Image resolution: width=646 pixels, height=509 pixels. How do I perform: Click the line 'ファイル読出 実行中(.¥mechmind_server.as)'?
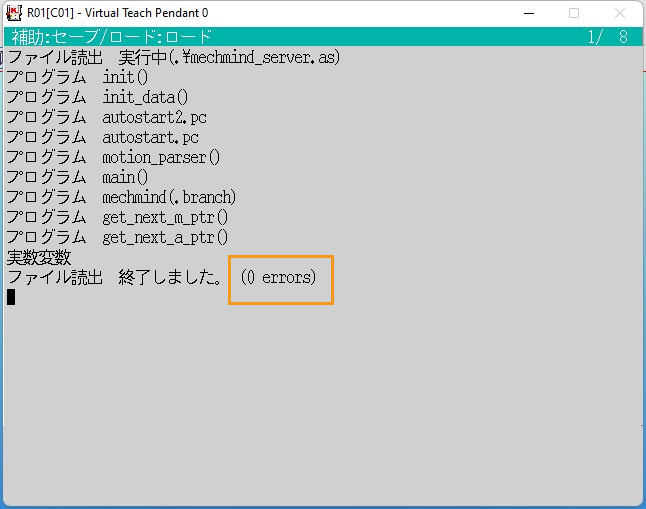coord(173,57)
